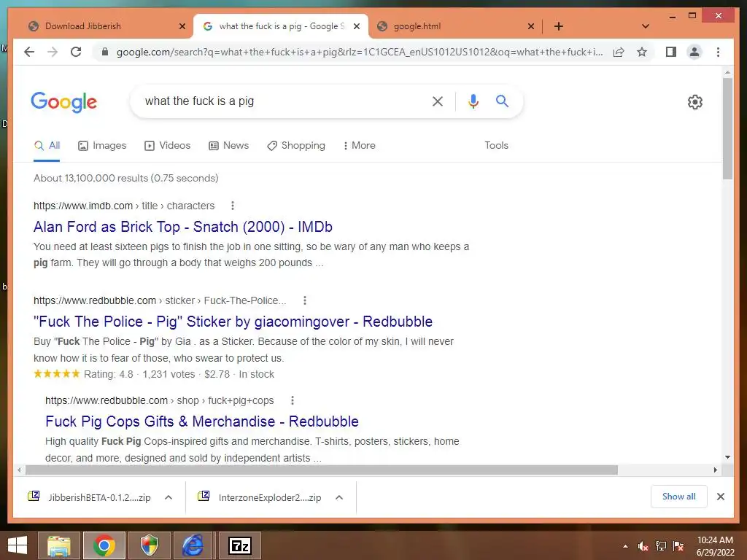This screenshot has height=560, width=747.
Task: Open Google quick settings gear
Action: pyautogui.click(x=694, y=102)
